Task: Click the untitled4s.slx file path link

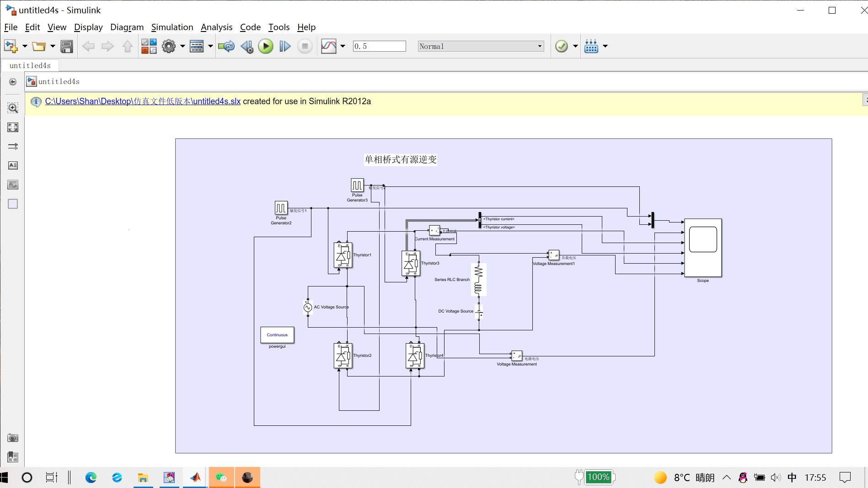Action: point(143,101)
